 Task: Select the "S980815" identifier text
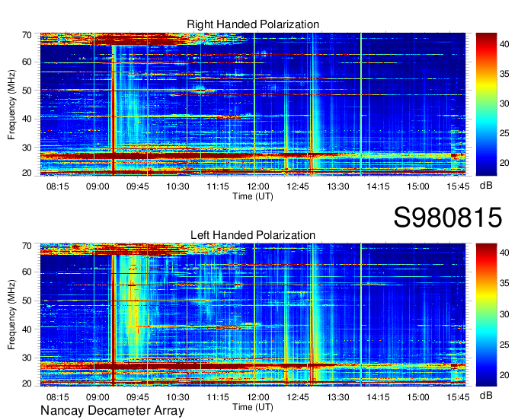[448, 218]
